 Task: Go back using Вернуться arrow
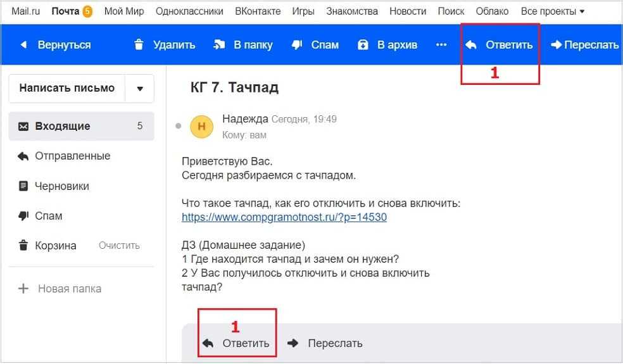[55, 45]
